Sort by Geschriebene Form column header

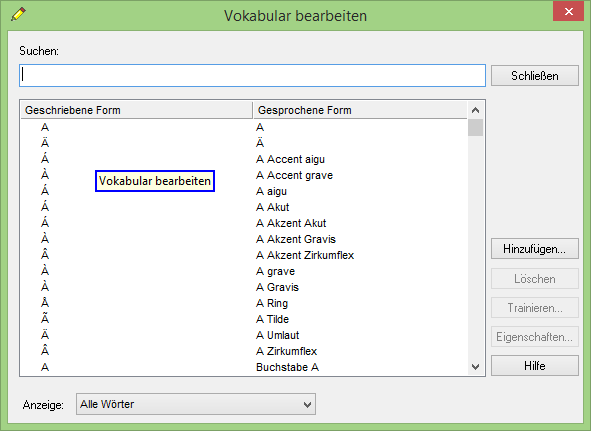pos(136,110)
